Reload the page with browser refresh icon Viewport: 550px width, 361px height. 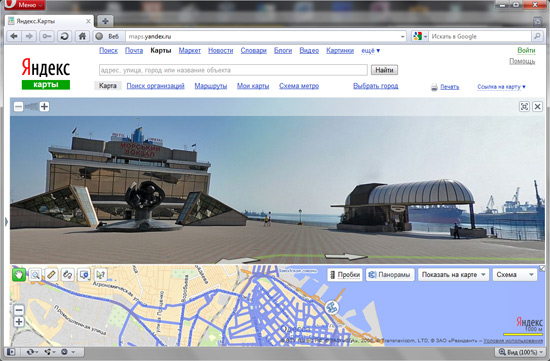tap(64, 36)
